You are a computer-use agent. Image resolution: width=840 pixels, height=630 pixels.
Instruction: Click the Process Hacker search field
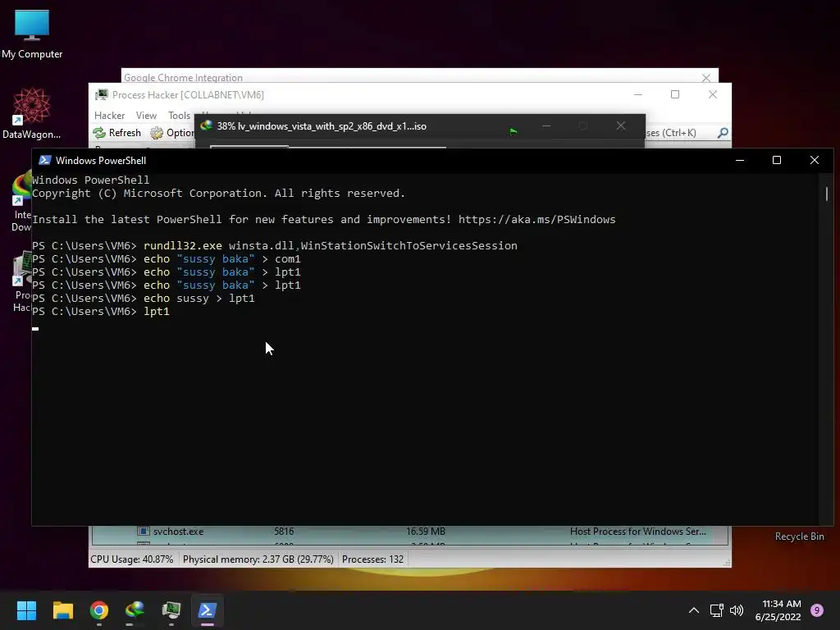pos(678,132)
